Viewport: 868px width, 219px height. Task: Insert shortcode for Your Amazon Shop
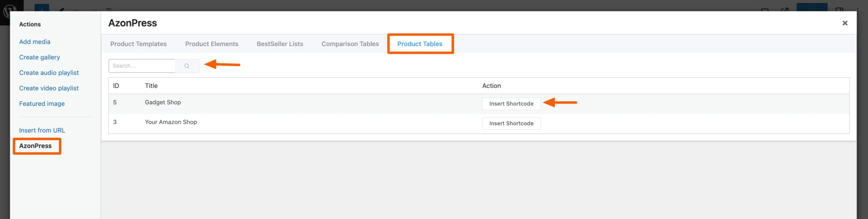(x=511, y=123)
